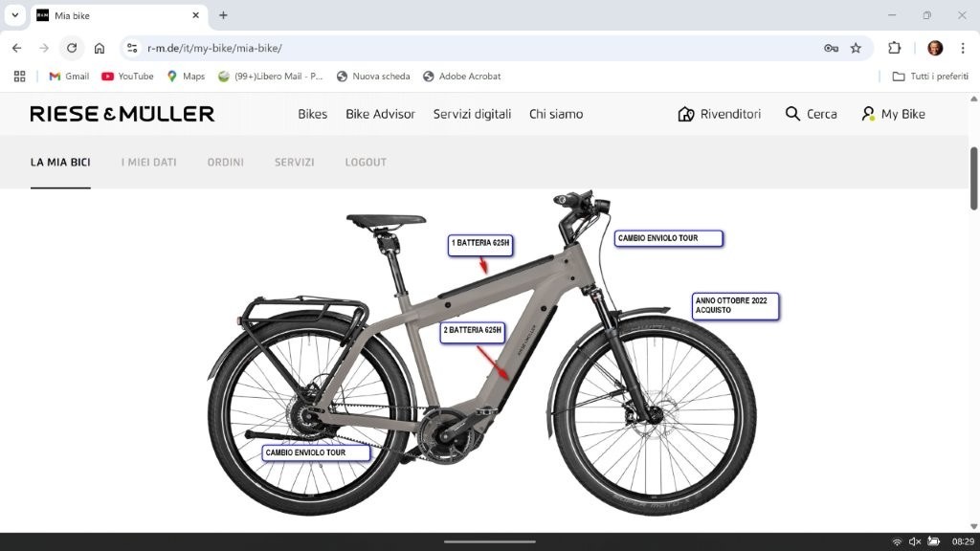Open the Cerca search
This screenshot has width=980, height=551.
coord(811,114)
